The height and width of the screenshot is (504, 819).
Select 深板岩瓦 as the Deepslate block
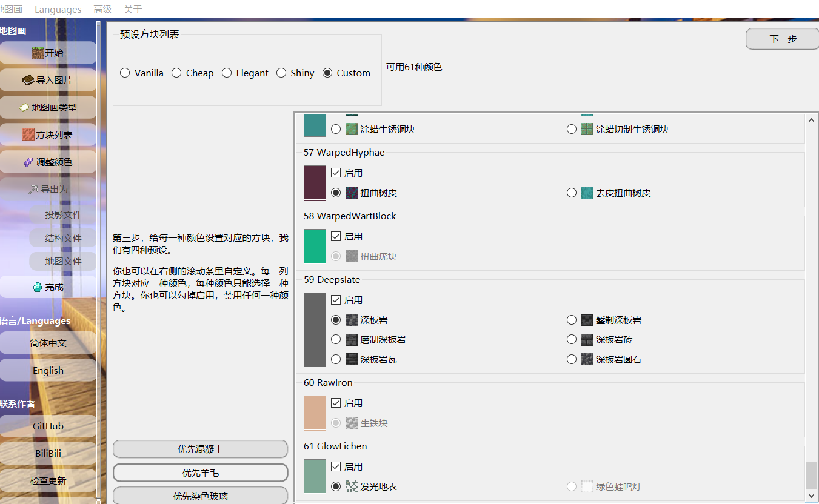tap(336, 359)
